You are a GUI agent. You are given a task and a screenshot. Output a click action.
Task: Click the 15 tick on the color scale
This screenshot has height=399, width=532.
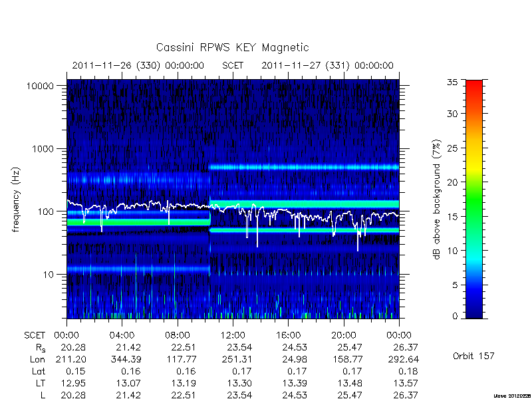[452, 217]
